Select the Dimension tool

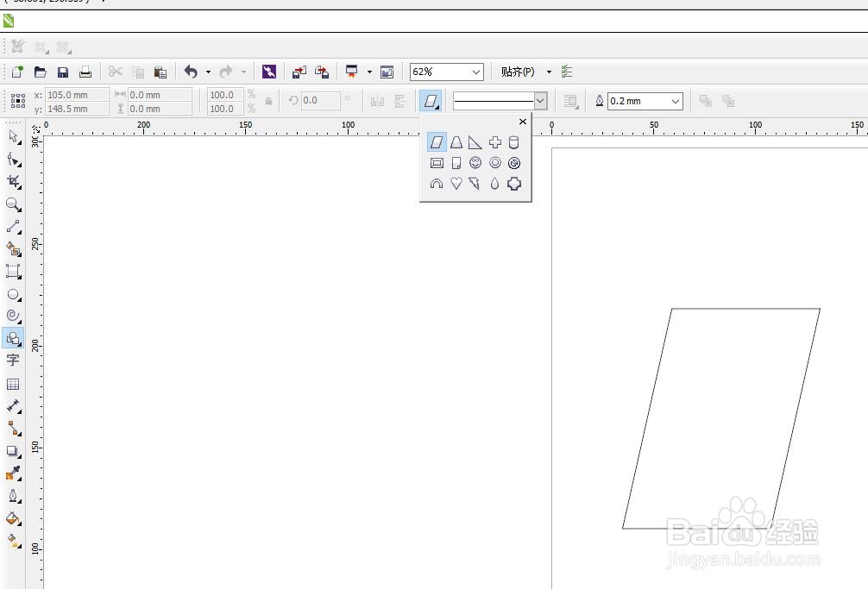pyautogui.click(x=13, y=405)
